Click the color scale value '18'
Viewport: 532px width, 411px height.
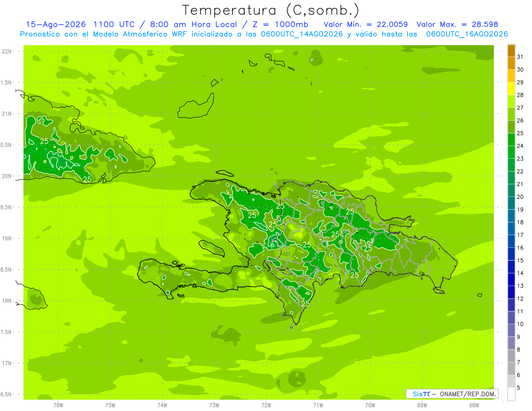[x=520, y=222]
